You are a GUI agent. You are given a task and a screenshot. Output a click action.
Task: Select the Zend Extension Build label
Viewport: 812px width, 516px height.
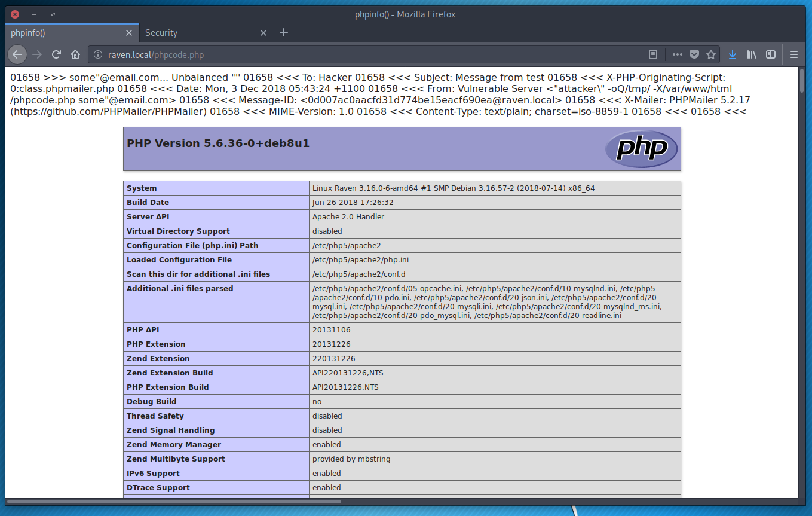(170, 373)
